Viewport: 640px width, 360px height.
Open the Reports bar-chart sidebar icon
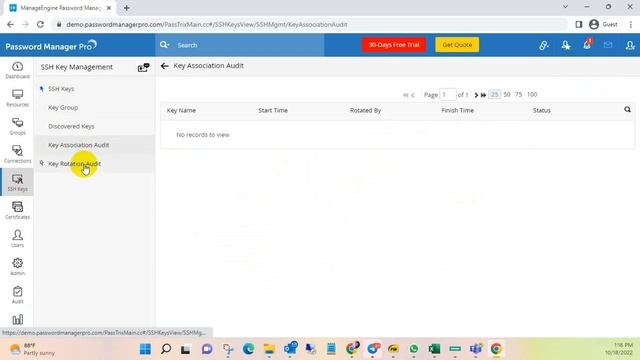pos(17,319)
